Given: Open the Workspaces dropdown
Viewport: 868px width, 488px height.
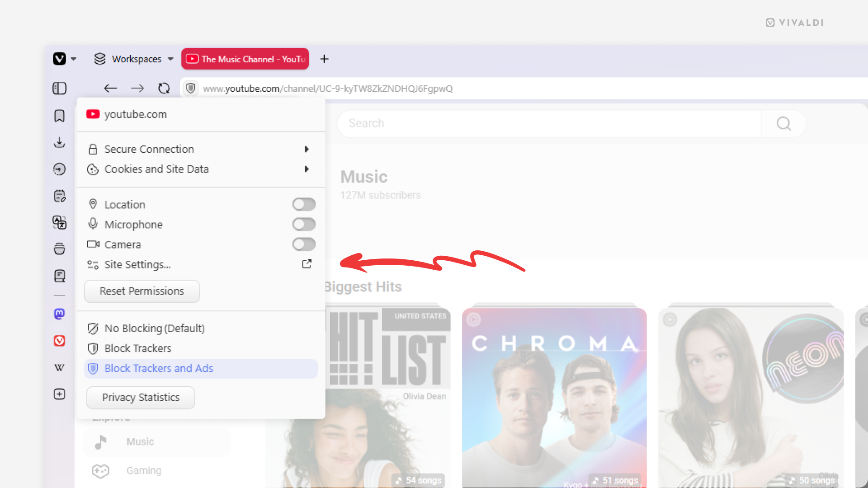Looking at the screenshot, I should [134, 59].
